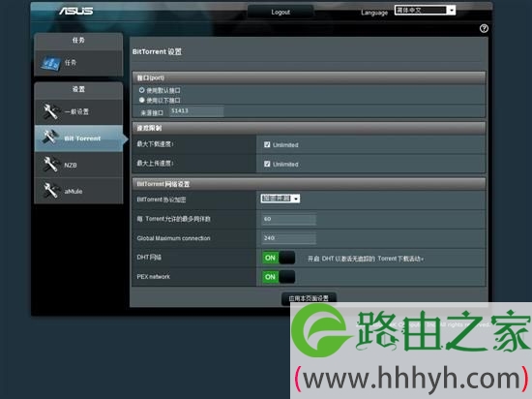This screenshot has width=532, height=399.
Task: Toggle Unlimited checkbox for max download speed
Action: [267, 144]
